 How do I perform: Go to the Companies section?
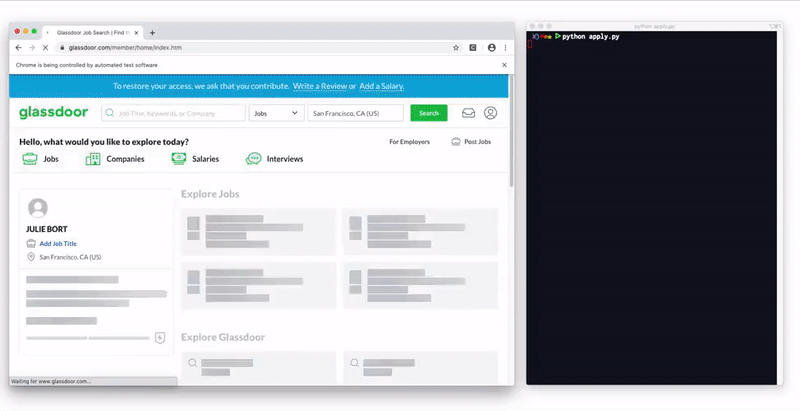(x=125, y=159)
